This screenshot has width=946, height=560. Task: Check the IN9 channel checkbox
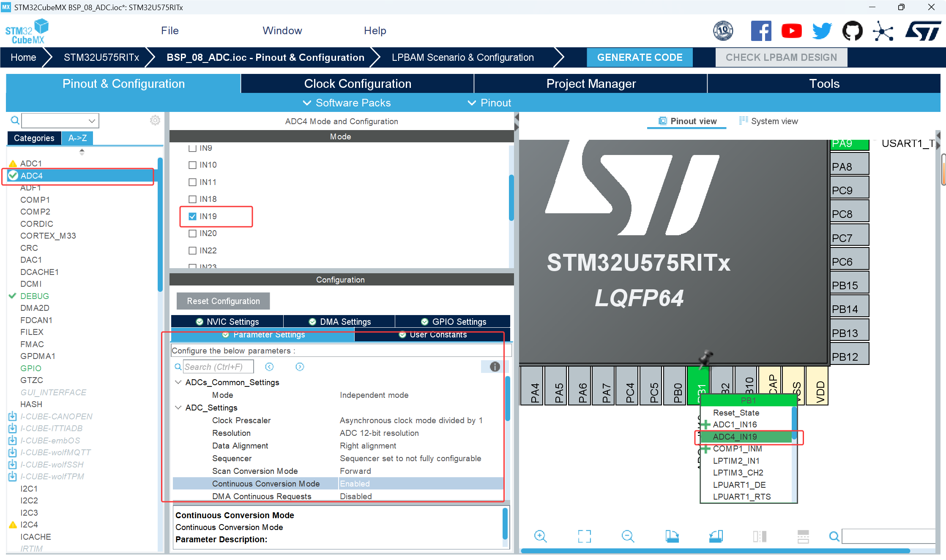[192, 148]
